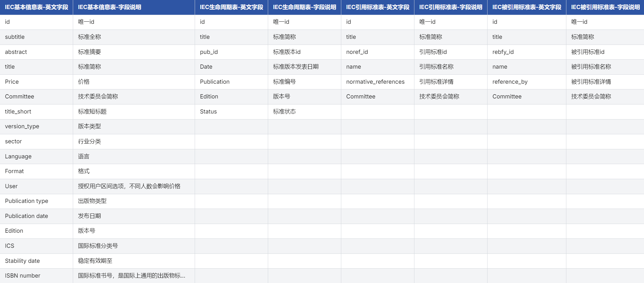
Task: Click the 'User' field cell
Action: pyautogui.click(x=36, y=186)
